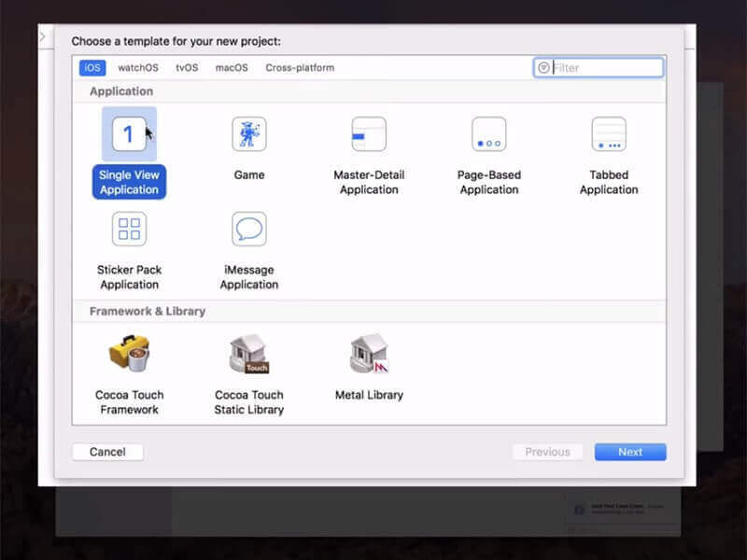The width and height of the screenshot is (747, 560).
Task: Click the Next button
Action: (x=630, y=452)
